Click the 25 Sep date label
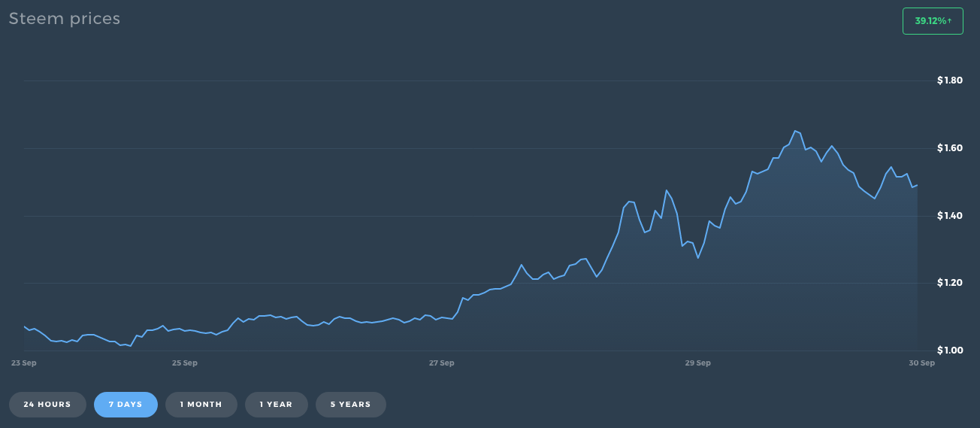This screenshot has width=980, height=428. pos(185,363)
